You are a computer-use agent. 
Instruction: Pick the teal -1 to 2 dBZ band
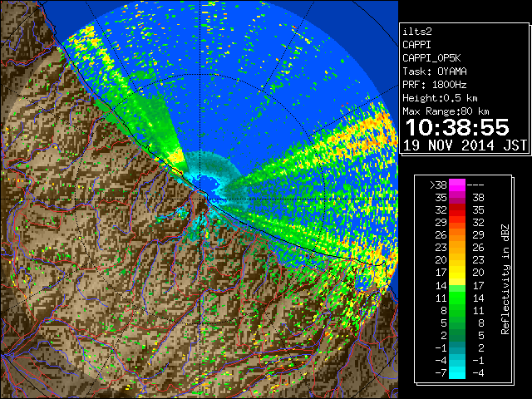(x=457, y=347)
